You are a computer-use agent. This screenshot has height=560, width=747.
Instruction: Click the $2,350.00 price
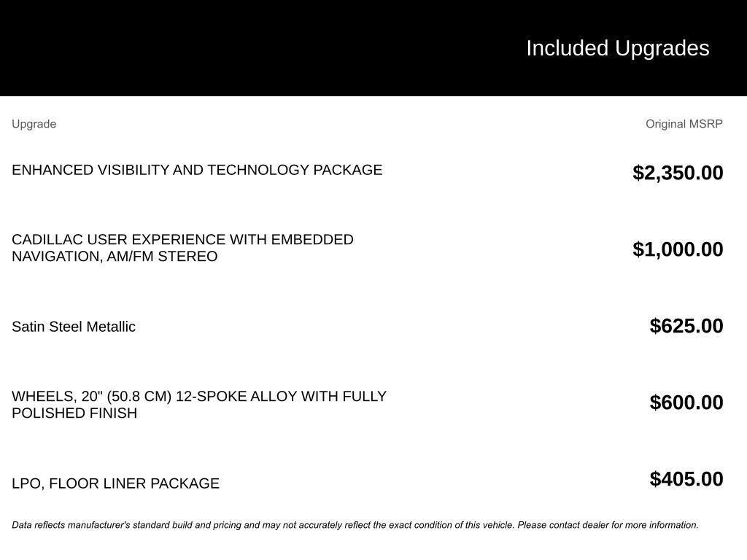(x=678, y=173)
